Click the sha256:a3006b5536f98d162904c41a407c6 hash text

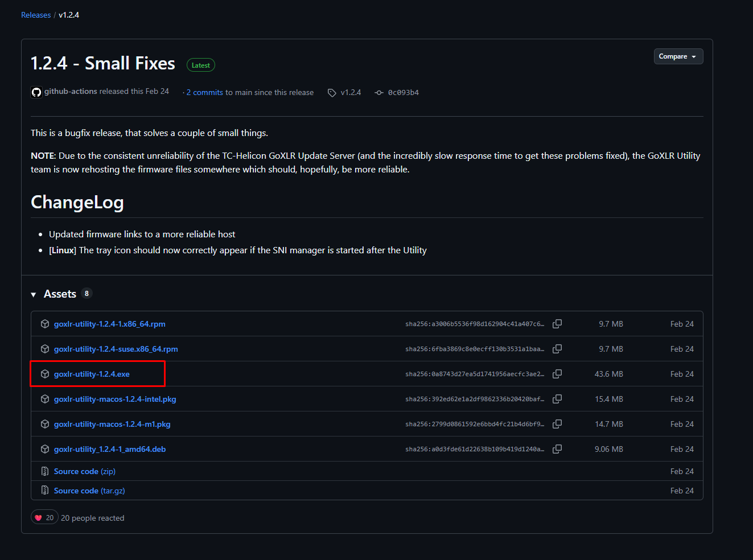coord(475,324)
